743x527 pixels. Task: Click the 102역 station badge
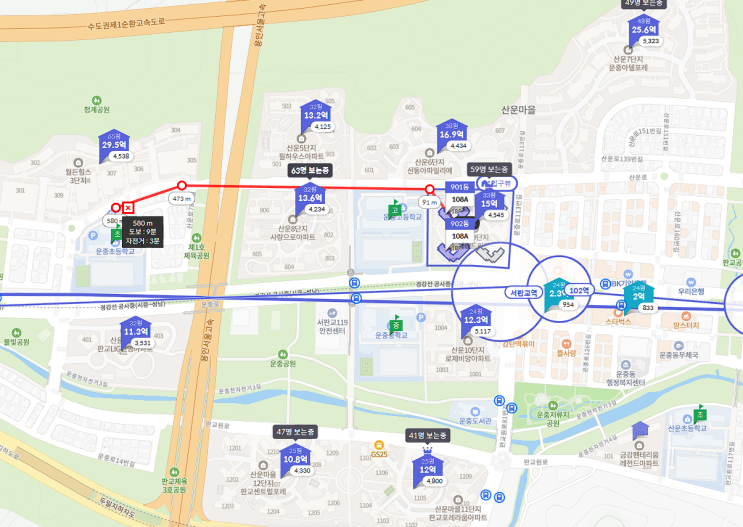pos(580,291)
